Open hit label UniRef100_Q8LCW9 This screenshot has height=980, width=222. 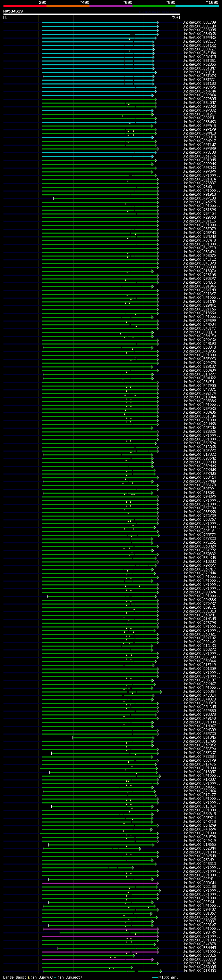(199, 23)
